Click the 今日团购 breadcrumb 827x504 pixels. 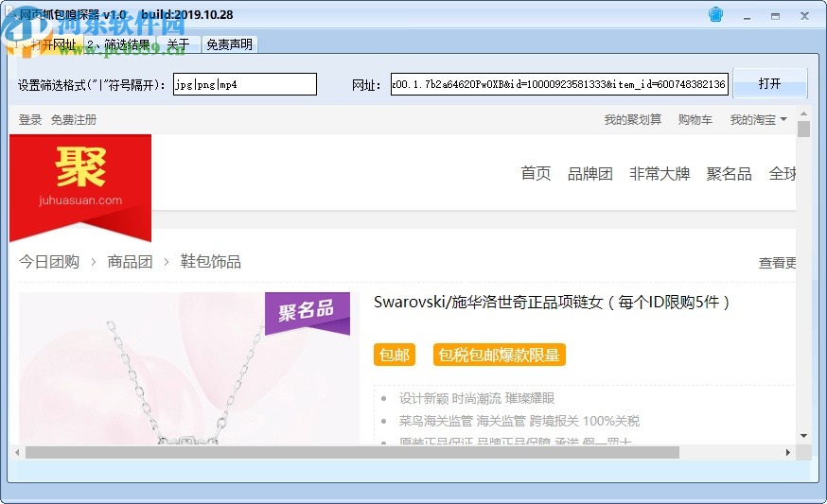[x=49, y=262]
